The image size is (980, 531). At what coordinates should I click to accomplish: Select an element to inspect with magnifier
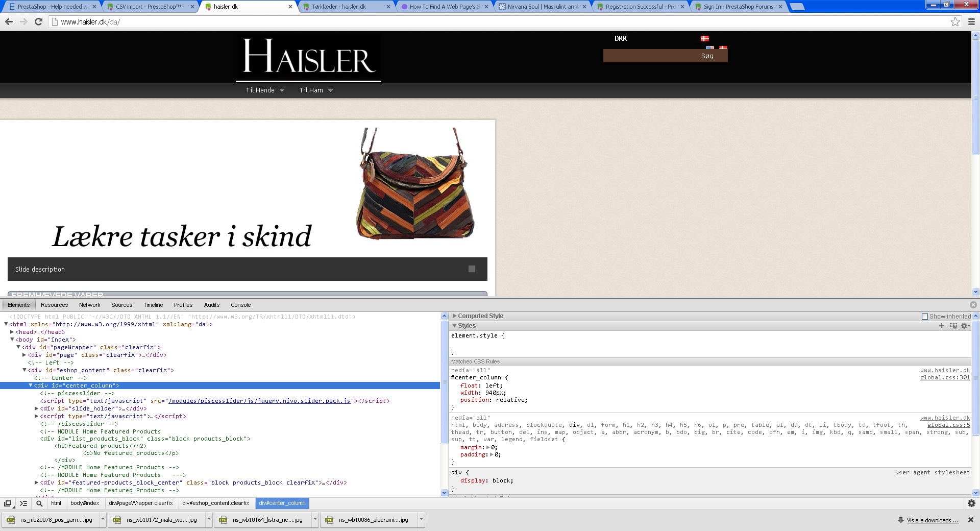pyautogui.click(x=39, y=503)
